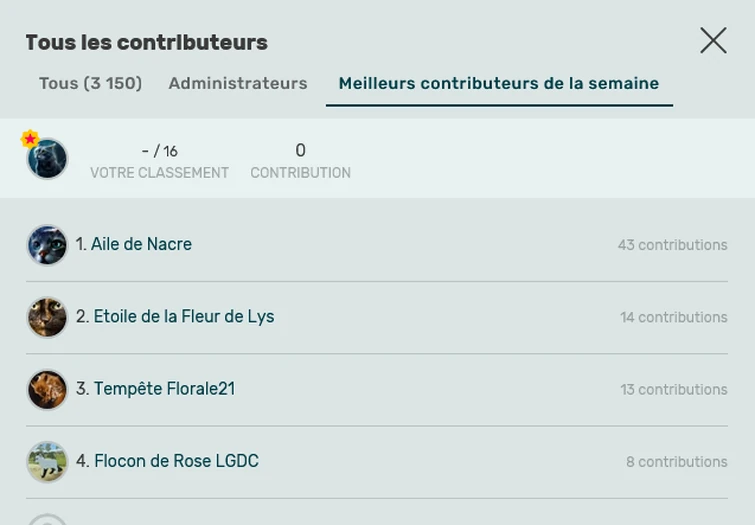Click Flocon de Rose LGDC avatar
Viewport: 755px width, 525px height.
pyautogui.click(x=47, y=462)
